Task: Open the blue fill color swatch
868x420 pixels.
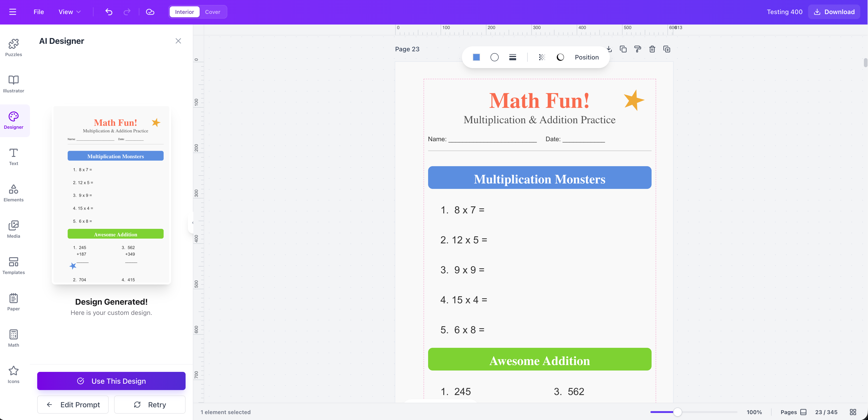Action: [476, 57]
